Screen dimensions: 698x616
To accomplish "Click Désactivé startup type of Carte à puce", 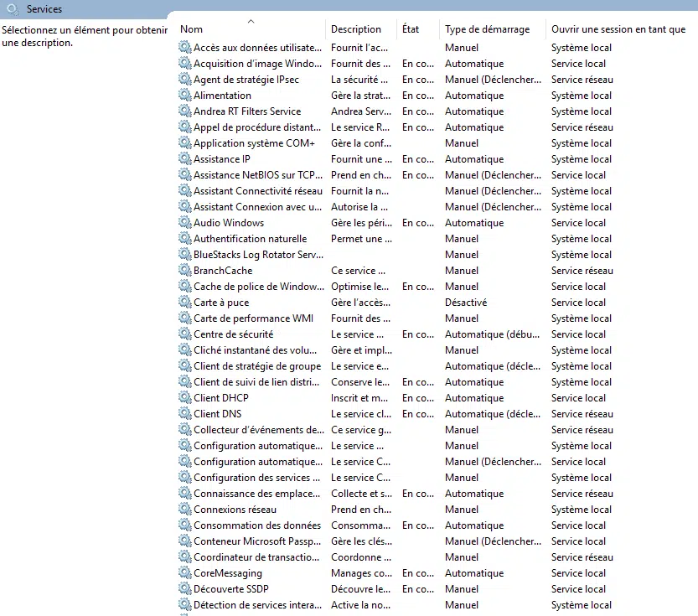I will (x=466, y=303).
